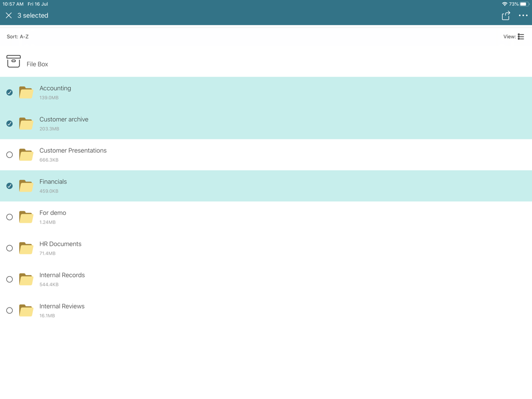Deselect the Financials folder checkbox
The height and width of the screenshot is (399, 532).
[x=10, y=186]
